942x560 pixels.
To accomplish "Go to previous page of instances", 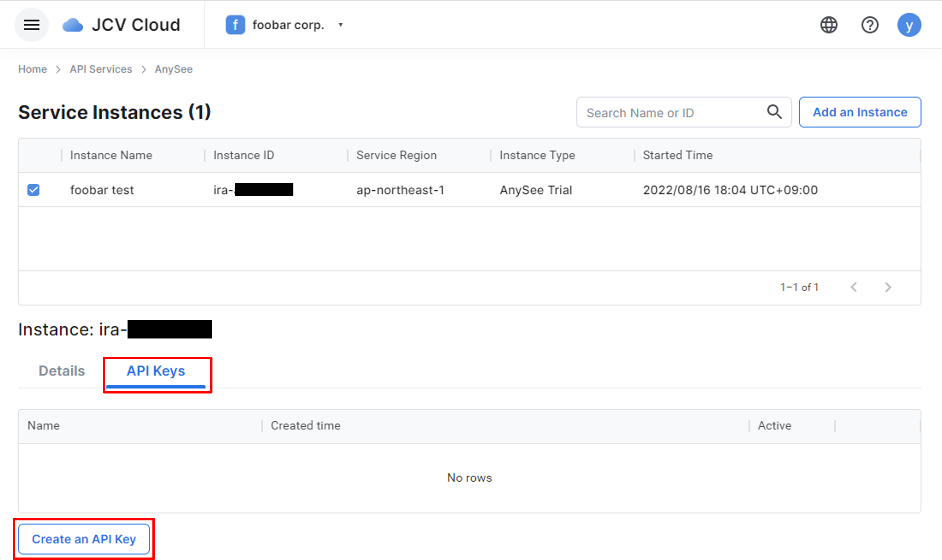I will point(854,287).
